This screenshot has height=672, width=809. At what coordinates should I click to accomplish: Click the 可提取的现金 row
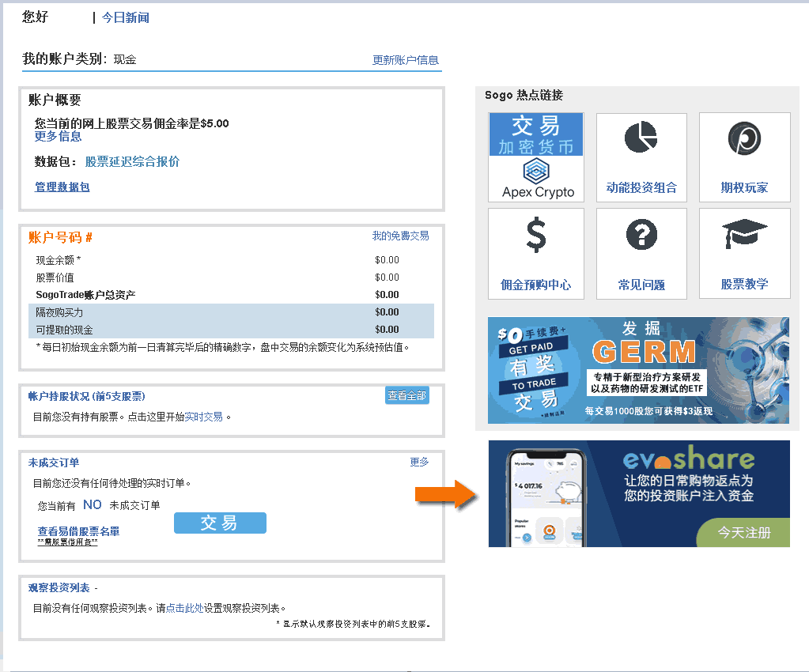[231, 330]
